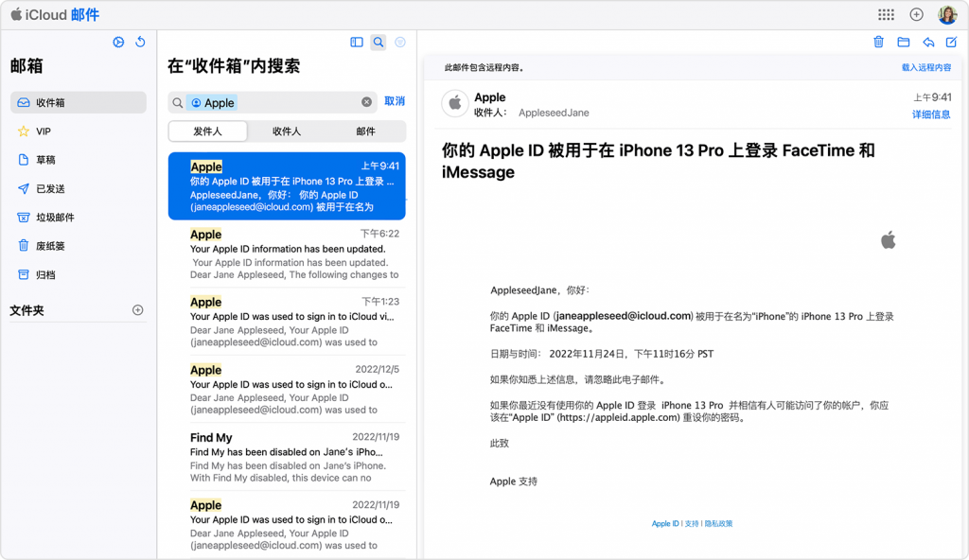This screenshot has height=560, width=969.
Task: Click the 在“收件箱”内搜索 heading
Action: 234,66
